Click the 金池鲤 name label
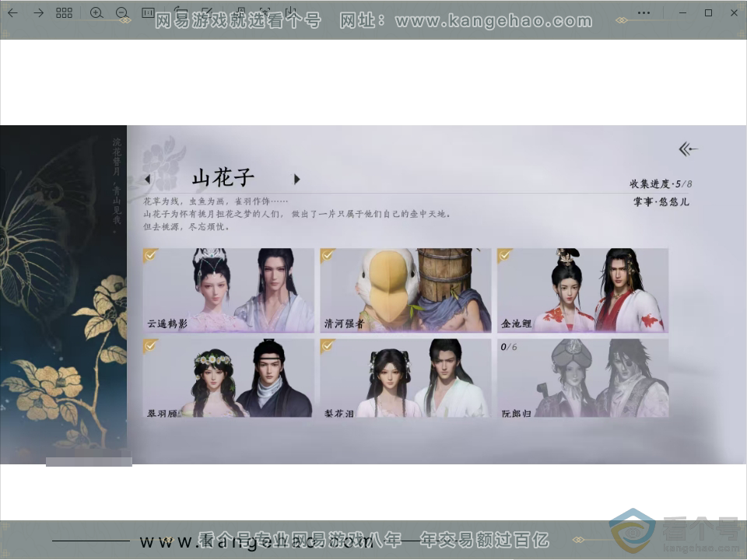This screenshot has width=747, height=560. pyautogui.click(x=516, y=324)
